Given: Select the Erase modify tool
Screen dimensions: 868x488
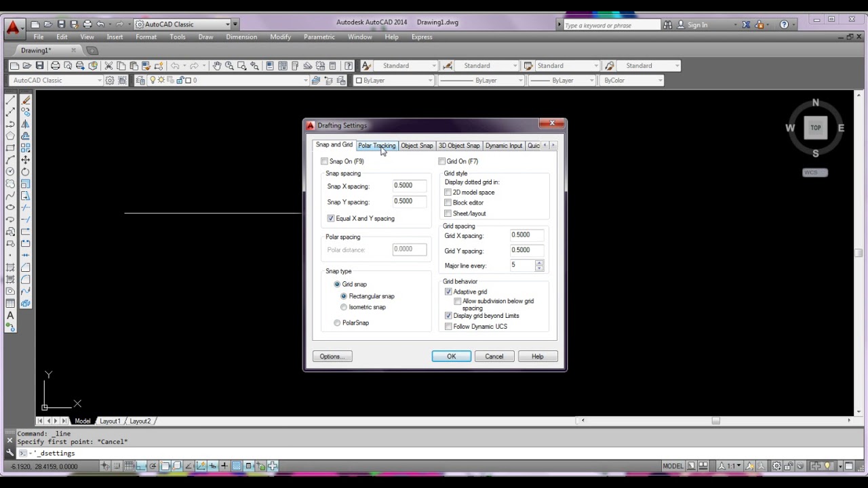Looking at the screenshot, I should click(x=26, y=100).
